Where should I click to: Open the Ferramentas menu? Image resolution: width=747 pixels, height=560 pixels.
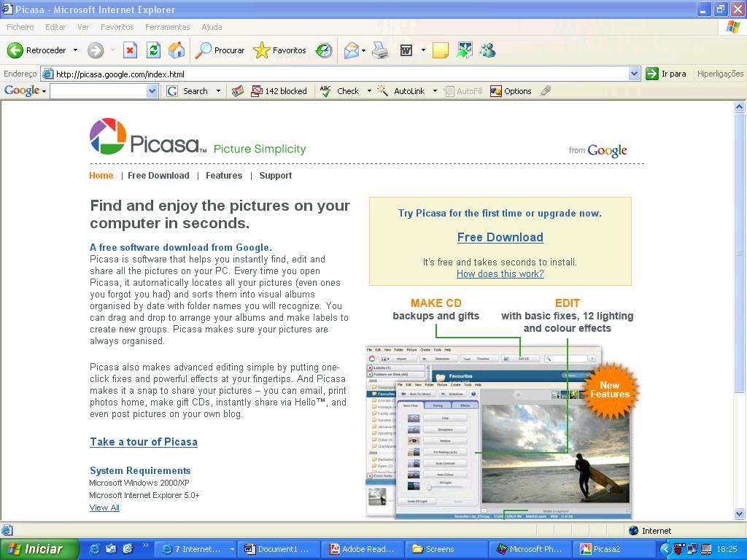pyautogui.click(x=167, y=27)
